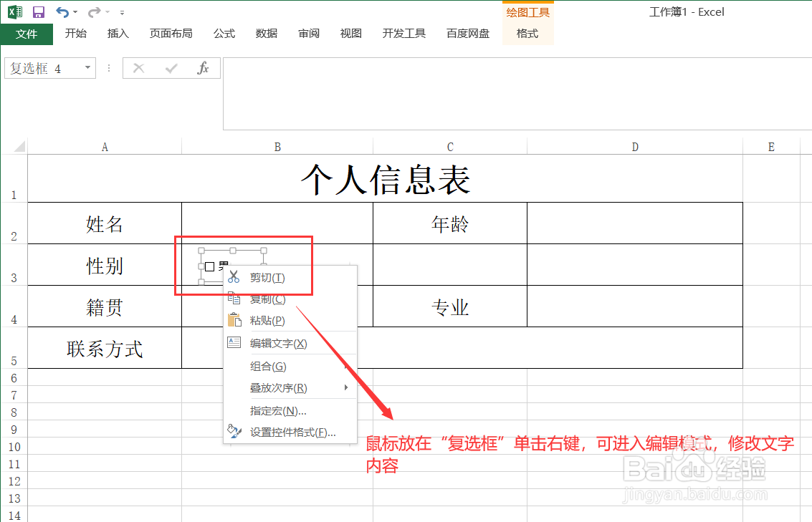
Task: Toggle the 男 checkbox in the 性别 row
Action: point(210,267)
